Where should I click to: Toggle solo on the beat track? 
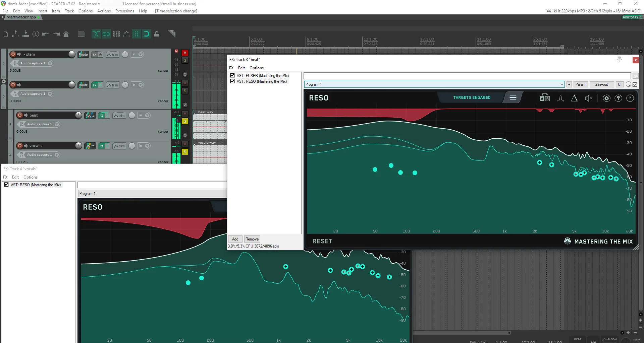click(185, 121)
